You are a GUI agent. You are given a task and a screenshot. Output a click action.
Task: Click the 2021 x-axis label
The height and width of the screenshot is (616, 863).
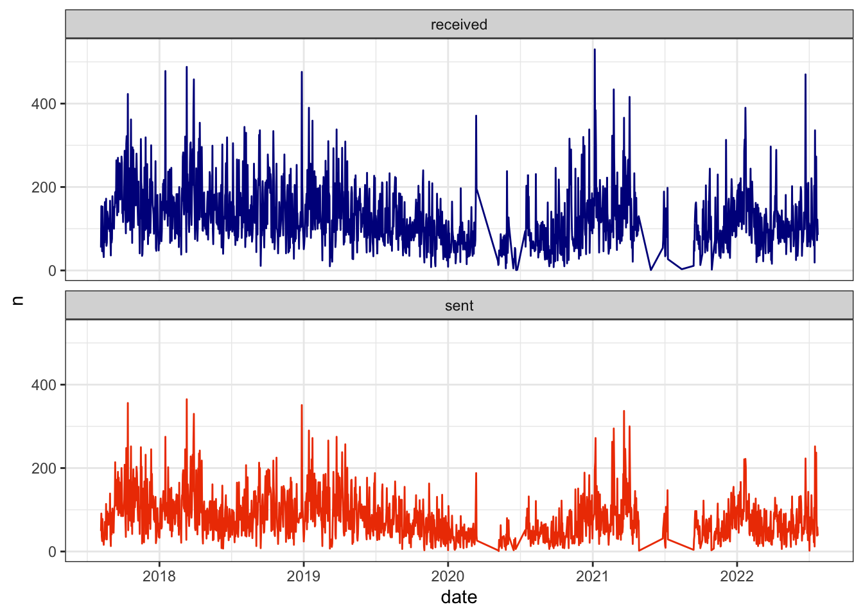593,576
